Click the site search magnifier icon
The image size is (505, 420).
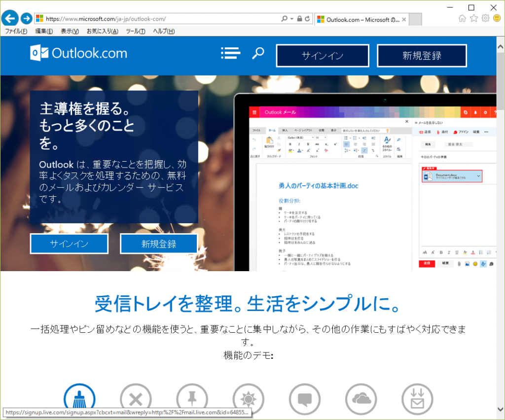click(x=258, y=53)
